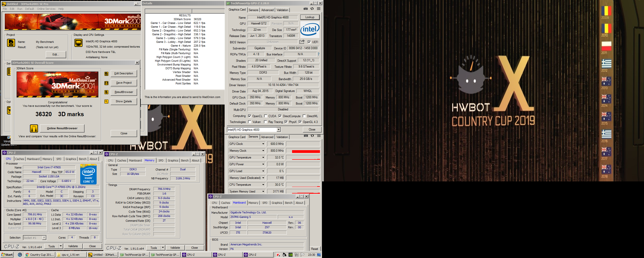Click the Start button
Viewport: 644px width, 258px height.
pos(7,255)
